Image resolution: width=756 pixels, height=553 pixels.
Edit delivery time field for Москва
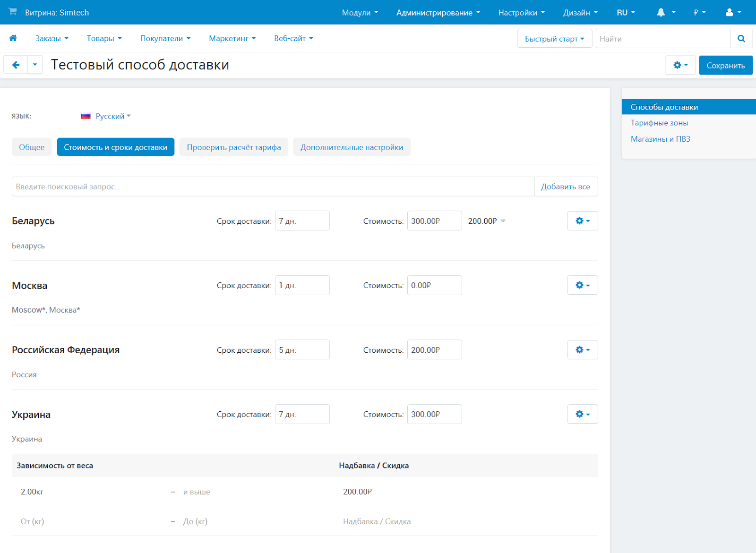[x=302, y=285]
